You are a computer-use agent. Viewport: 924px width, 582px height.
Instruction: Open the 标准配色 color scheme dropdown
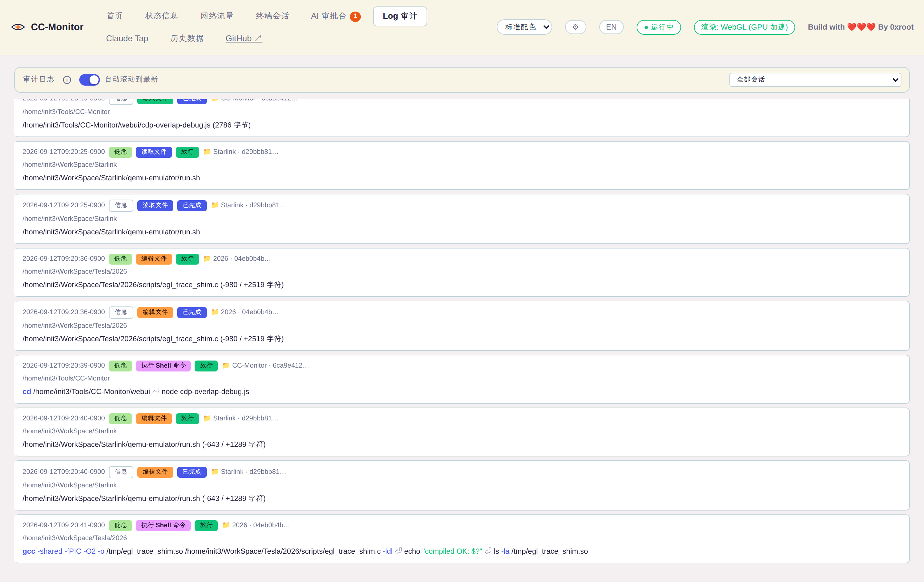tap(524, 27)
